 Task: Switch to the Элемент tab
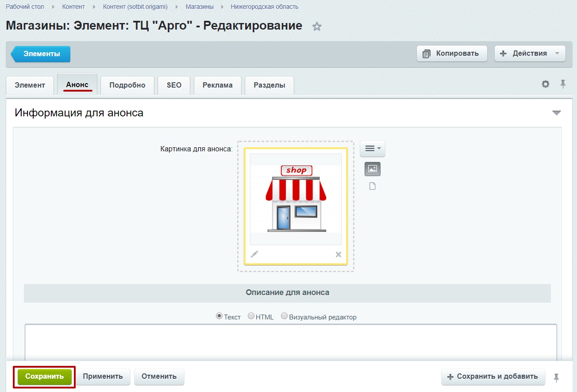[x=30, y=85]
